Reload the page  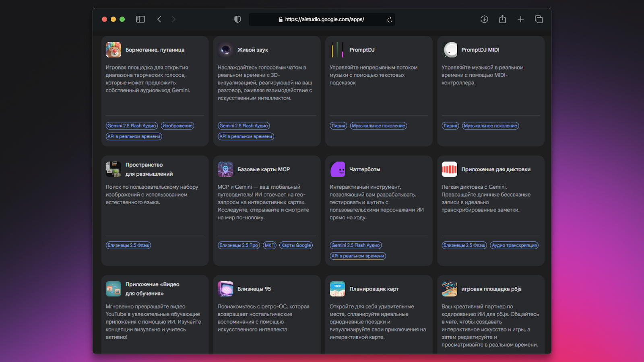pyautogui.click(x=390, y=19)
